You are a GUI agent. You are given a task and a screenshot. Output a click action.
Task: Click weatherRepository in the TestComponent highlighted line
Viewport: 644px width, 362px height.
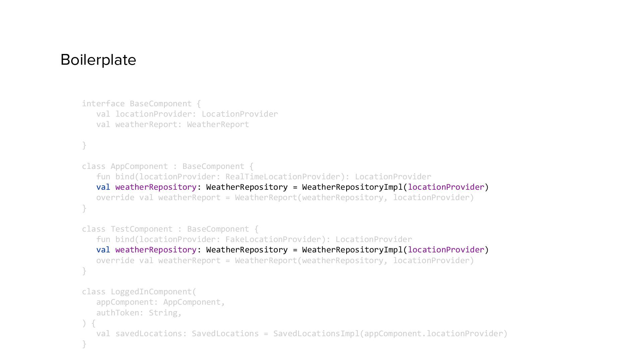click(x=156, y=250)
